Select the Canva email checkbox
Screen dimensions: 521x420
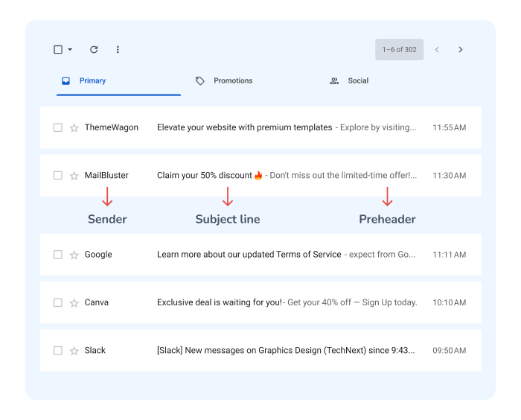pyautogui.click(x=58, y=303)
